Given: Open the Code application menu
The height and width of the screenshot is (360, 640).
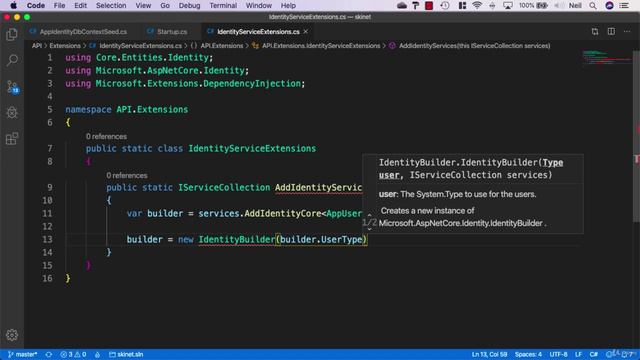Looking at the screenshot, I should (x=36, y=5).
